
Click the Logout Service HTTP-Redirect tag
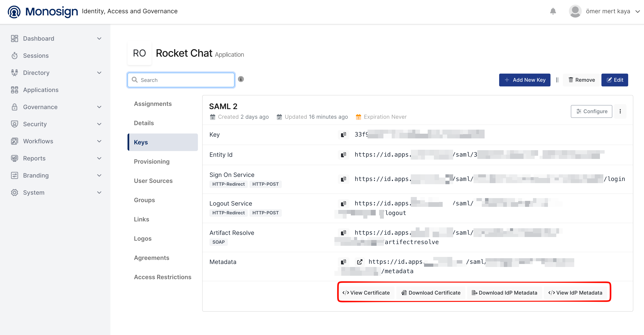(x=228, y=213)
